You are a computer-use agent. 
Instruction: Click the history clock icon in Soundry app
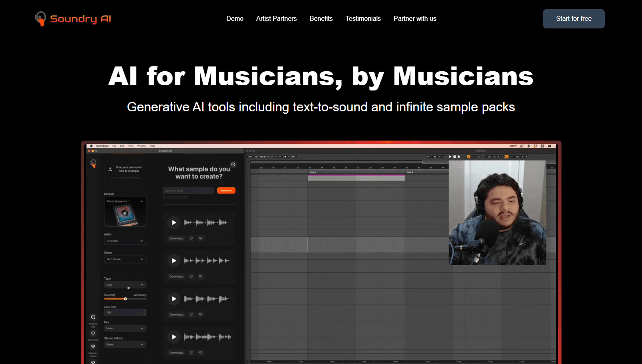pyautogui.click(x=233, y=165)
